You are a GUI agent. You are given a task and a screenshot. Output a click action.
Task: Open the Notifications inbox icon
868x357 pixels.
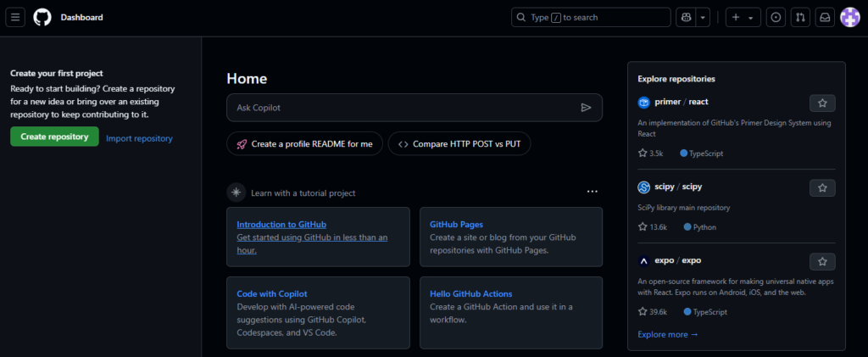click(825, 17)
